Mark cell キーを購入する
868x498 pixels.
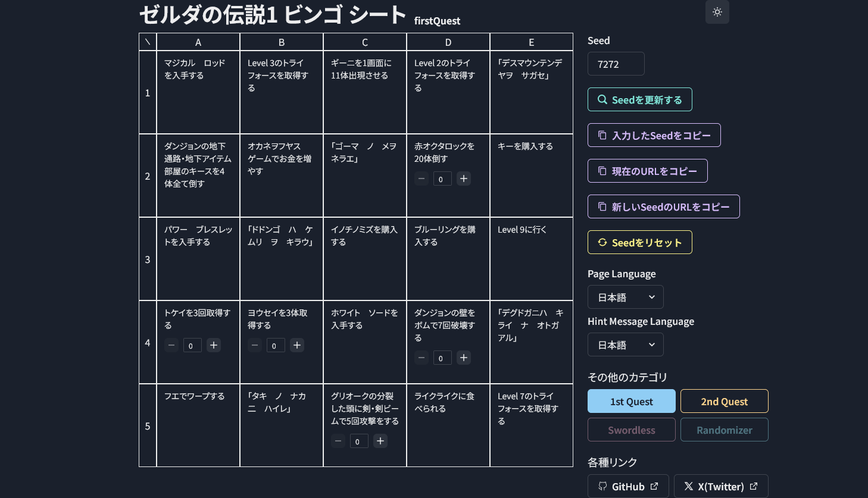(x=532, y=176)
